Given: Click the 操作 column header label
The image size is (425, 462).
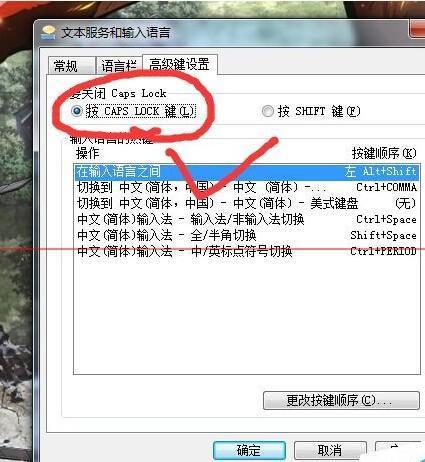Looking at the screenshot, I should 88,153.
